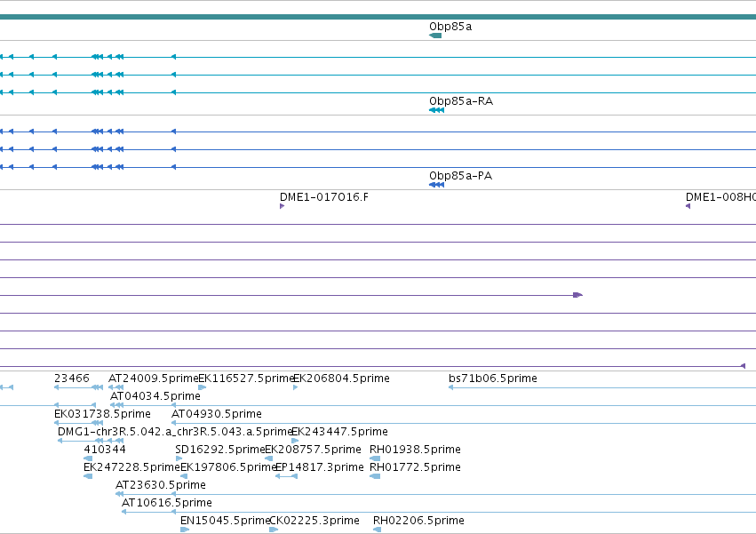
Task: Click the EK247228.5prime label
Action: click(131, 467)
